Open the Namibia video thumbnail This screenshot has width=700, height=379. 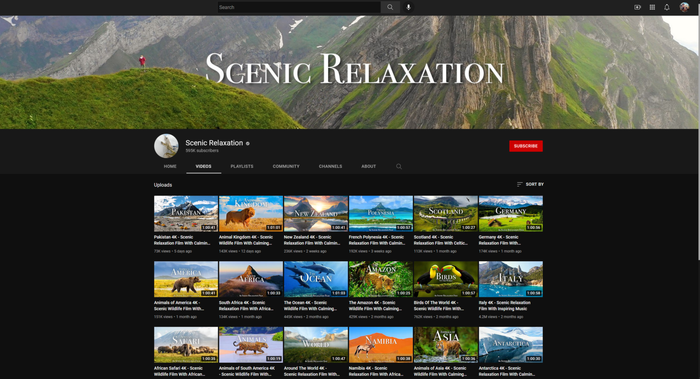[x=381, y=345]
